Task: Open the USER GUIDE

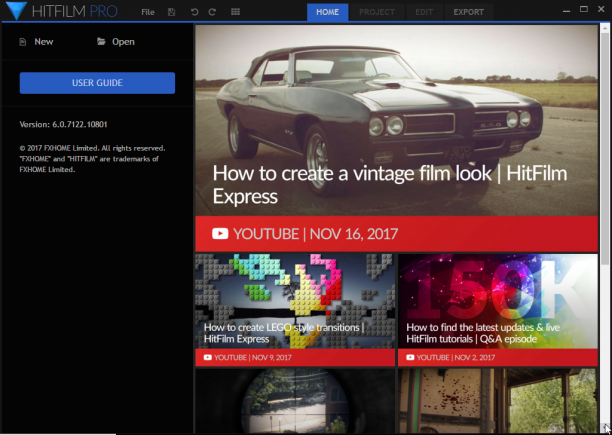Action: (x=97, y=83)
